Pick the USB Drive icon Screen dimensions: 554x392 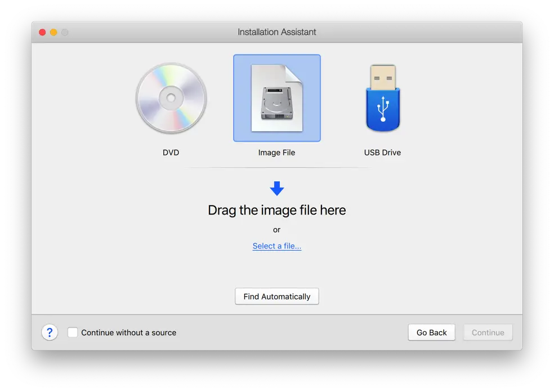tap(383, 98)
